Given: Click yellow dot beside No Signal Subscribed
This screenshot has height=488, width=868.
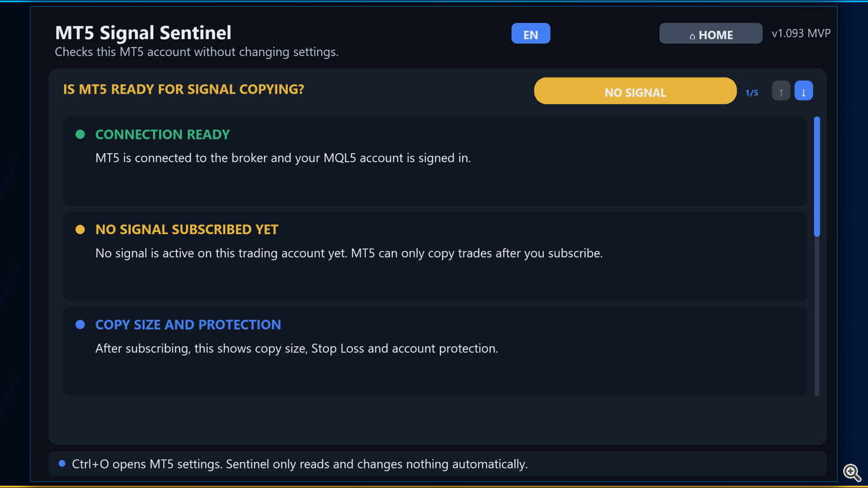Looking at the screenshot, I should tap(80, 230).
